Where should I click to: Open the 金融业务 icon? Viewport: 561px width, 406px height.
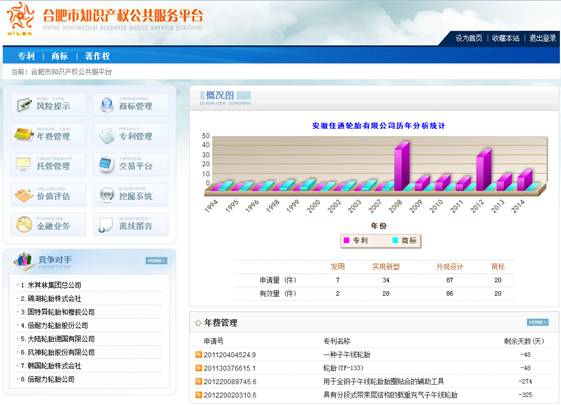pyautogui.click(x=24, y=225)
